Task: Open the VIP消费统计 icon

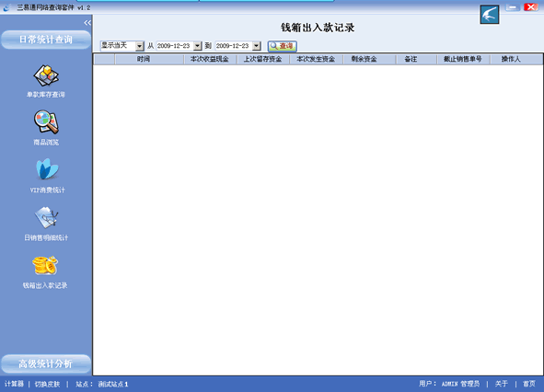Action: (47, 169)
